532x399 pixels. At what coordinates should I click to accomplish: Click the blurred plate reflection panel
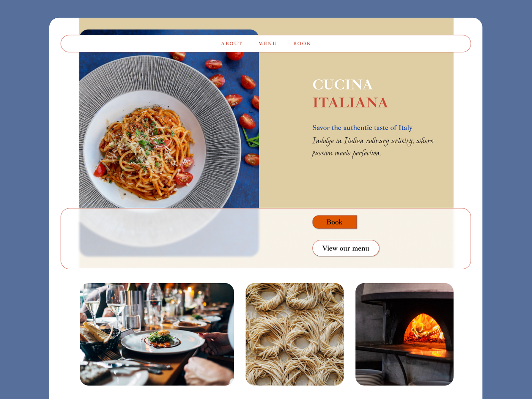(x=169, y=232)
